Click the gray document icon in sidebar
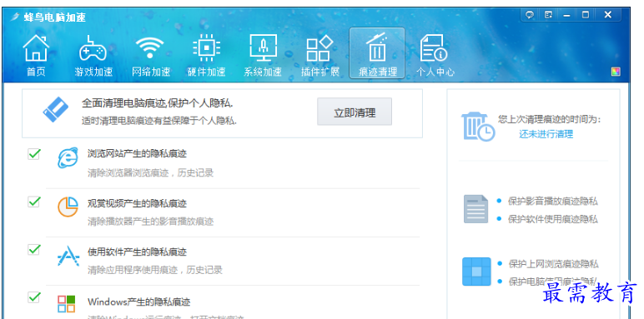Image resolution: width=644 pixels, height=319 pixels. (475, 209)
